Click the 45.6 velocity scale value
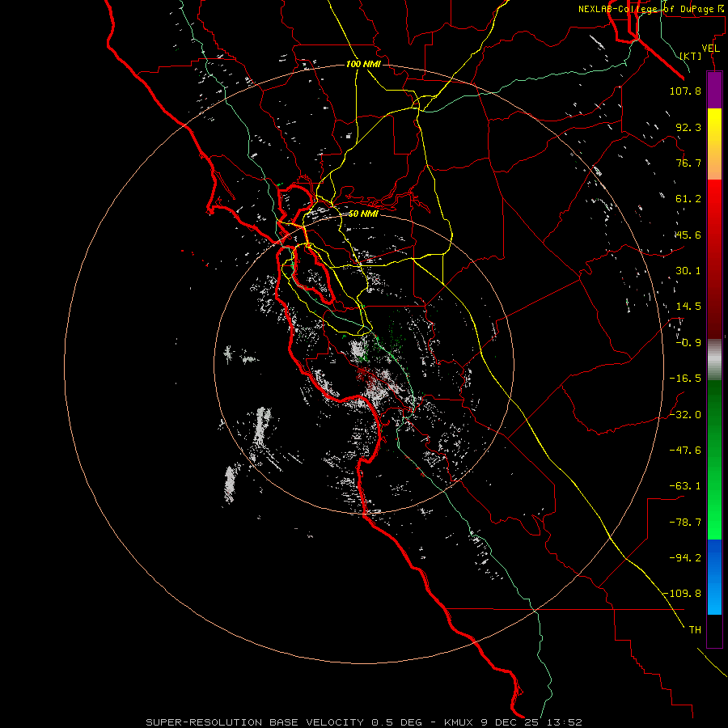The height and width of the screenshot is (728, 728). tap(688, 235)
